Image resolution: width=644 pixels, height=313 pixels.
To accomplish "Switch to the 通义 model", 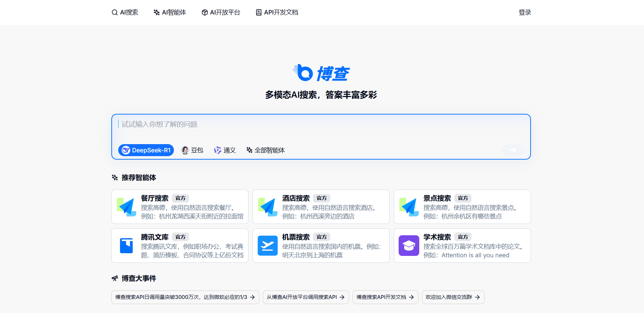I will coord(225,150).
